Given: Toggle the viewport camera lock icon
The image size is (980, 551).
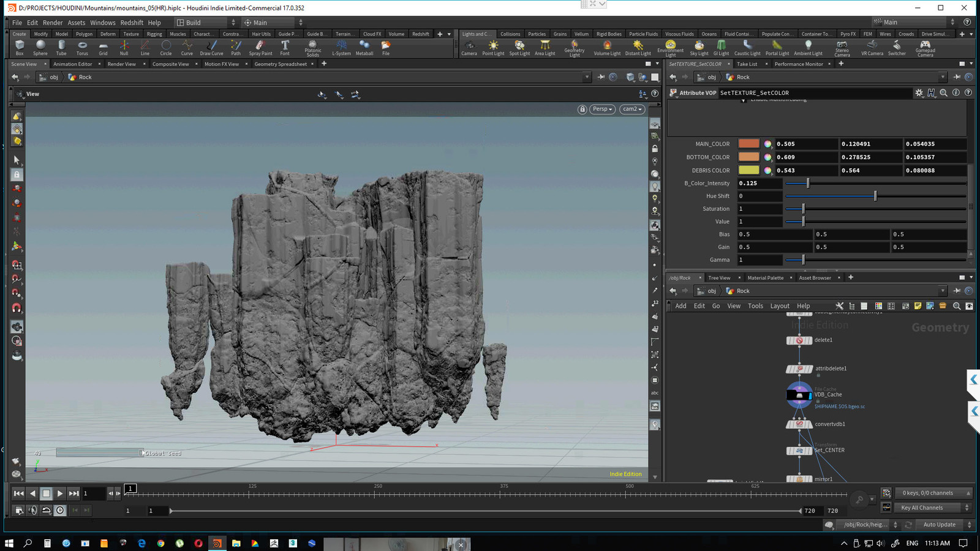Looking at the screenshot, I should point(582,109).
